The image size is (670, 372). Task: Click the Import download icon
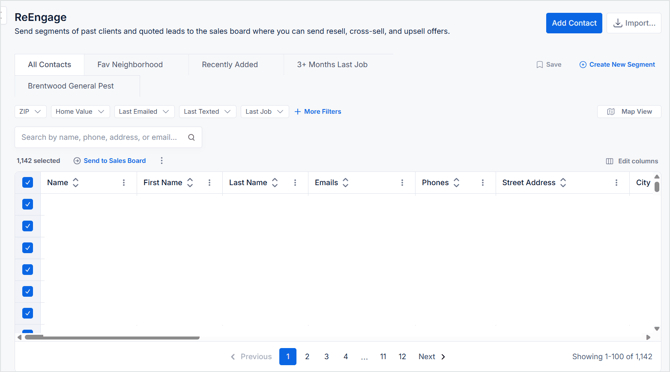(618, 23)
